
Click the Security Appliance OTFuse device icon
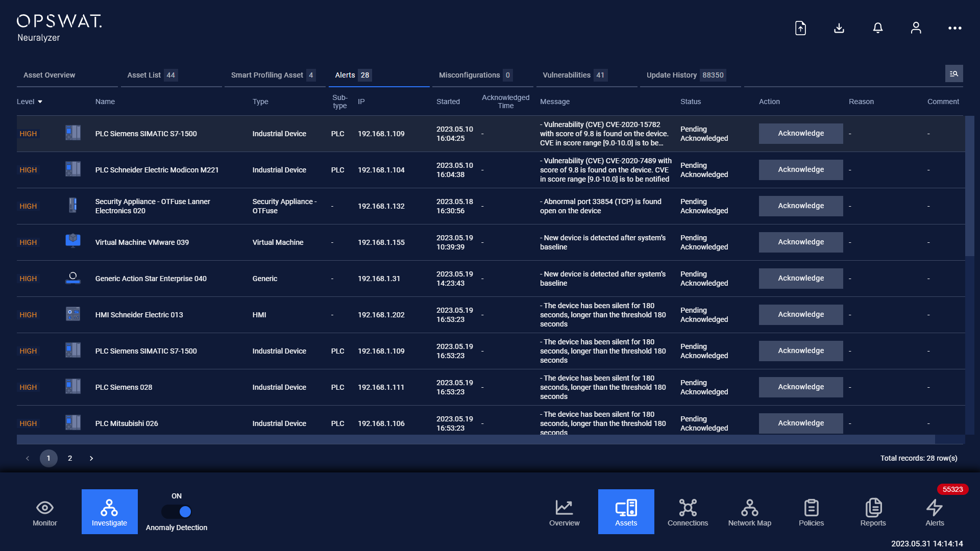click(73, 206)
